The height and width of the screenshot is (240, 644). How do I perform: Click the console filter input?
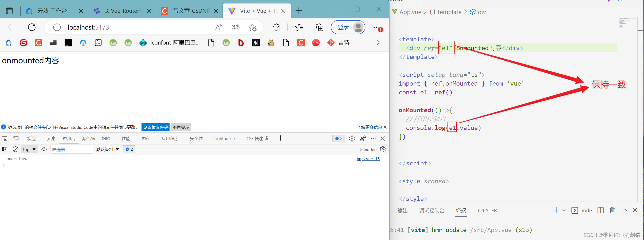pos(72,149)
